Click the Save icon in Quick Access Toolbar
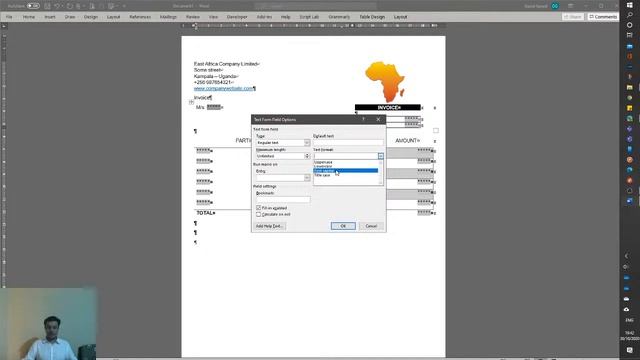640x360 pixels. pos(47,6)
